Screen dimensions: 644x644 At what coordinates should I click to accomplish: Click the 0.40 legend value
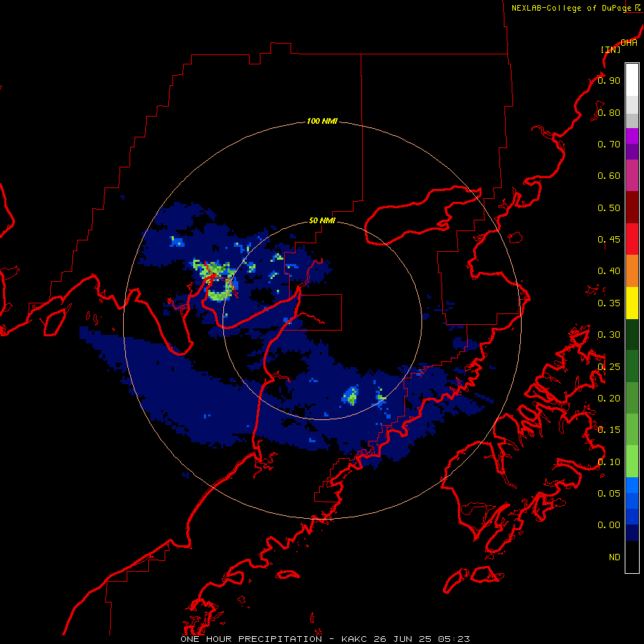[x=609, y=271]
